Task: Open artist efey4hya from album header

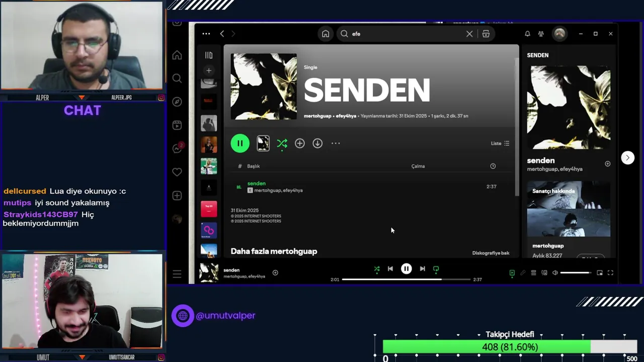Action: [x=346, y=116]
